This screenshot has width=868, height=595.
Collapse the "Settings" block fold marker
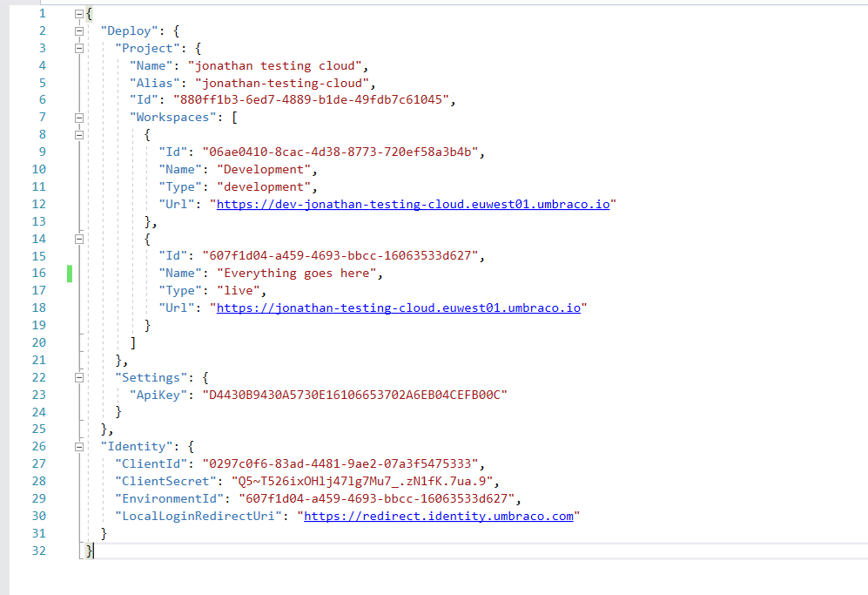point(79,377)
